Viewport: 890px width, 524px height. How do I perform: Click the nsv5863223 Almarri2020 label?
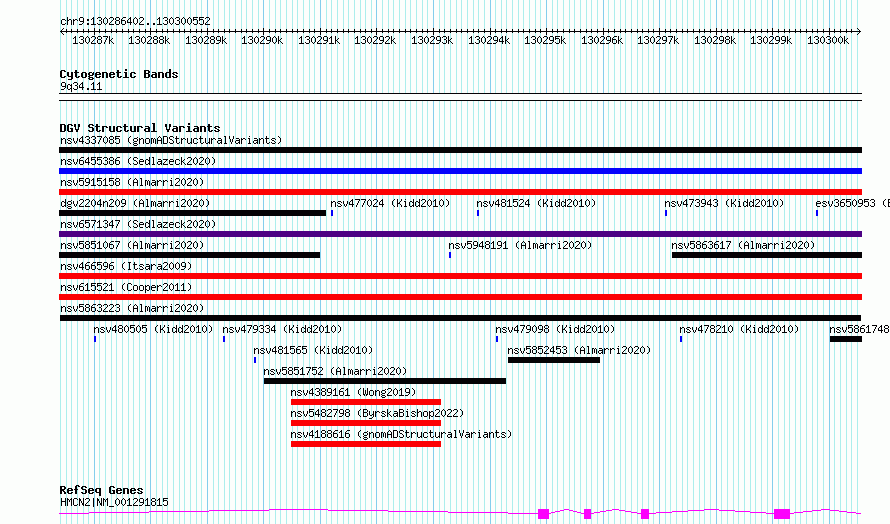pyautogui.click(x=132, y=308)
